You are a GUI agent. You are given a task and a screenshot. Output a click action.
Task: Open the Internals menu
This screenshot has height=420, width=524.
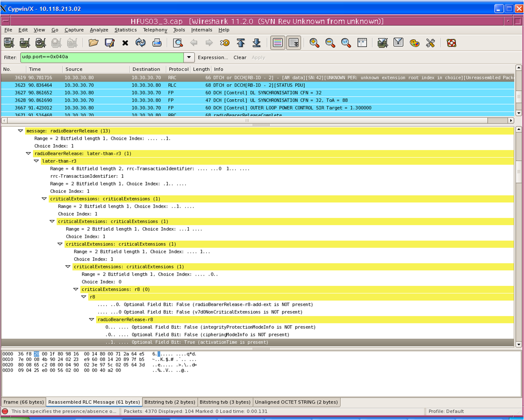(202, 30)
